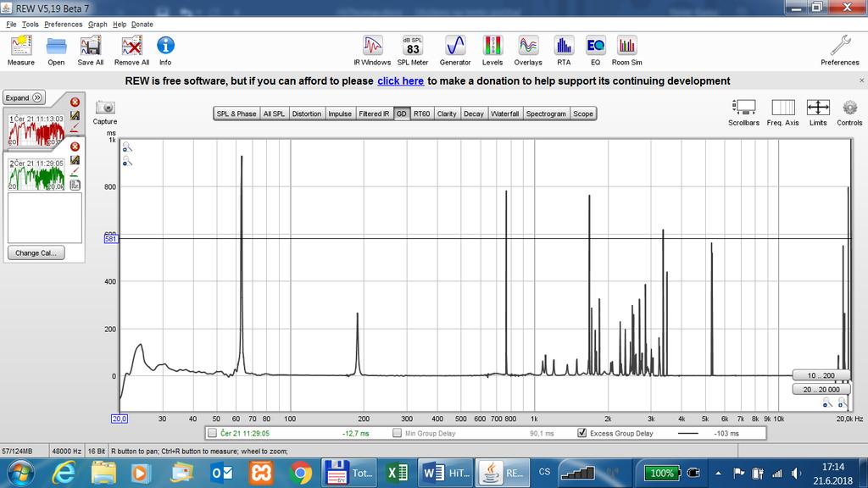Select the measurement 2 green thumbnail
Image resolution: width=868 pixels, height=488 pixels.
click(x=36, y=175)
